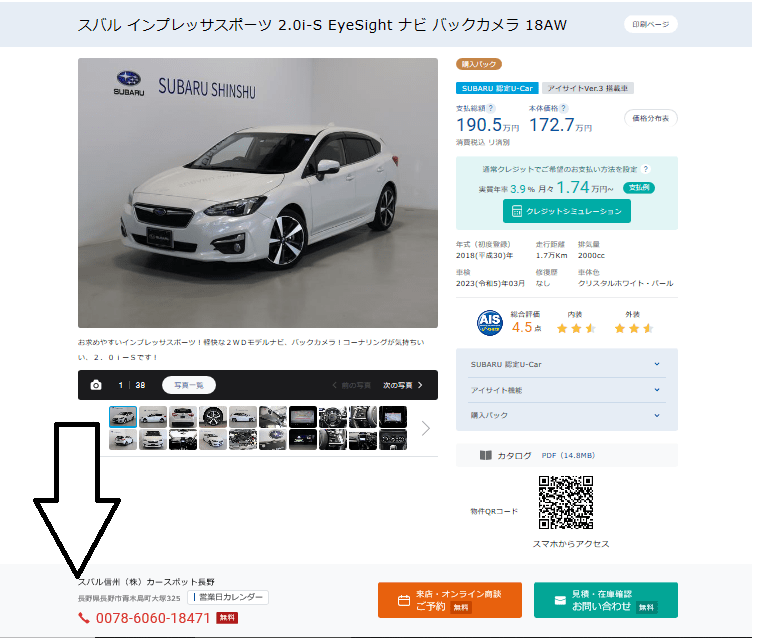Expand the 購入パック accordion row
The height and width of the screenshot is (641, 767).
566,415
